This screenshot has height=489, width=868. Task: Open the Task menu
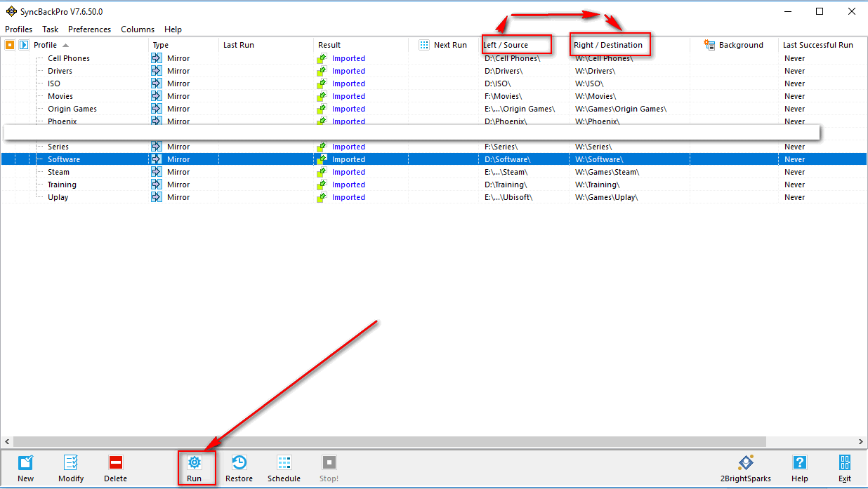click(x=51, y=29)
